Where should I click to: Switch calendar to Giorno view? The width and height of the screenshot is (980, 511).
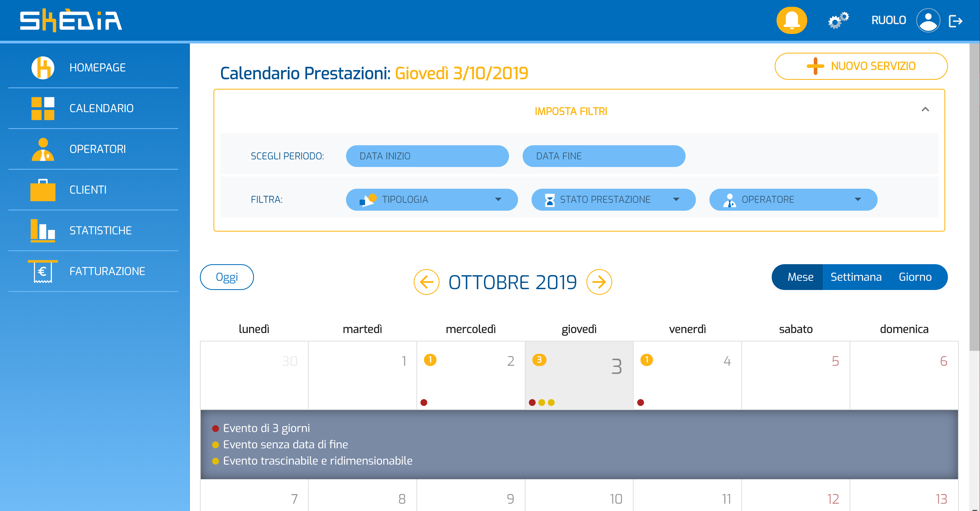point(915,277)
